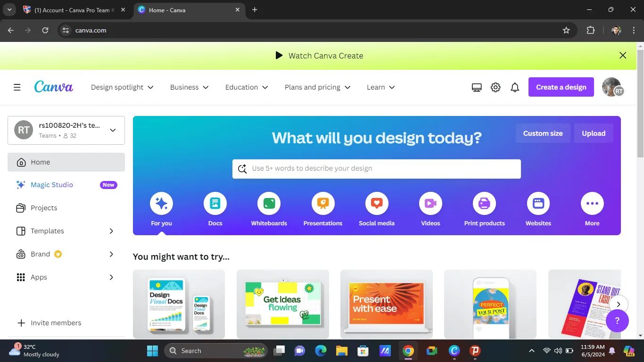Focus the describe your design search field
Image resolution: width=644 pixels, height=362 pixels.
tap(377, 169)
